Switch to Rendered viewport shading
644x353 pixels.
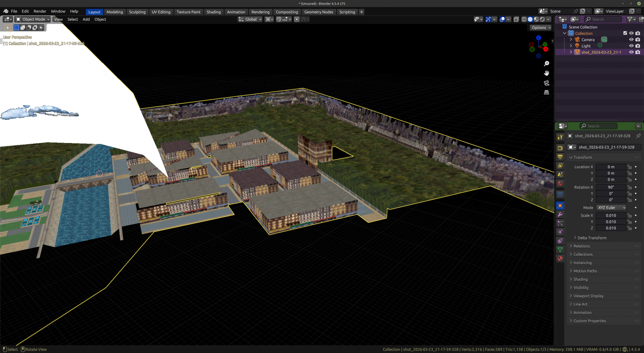point(542,19)
